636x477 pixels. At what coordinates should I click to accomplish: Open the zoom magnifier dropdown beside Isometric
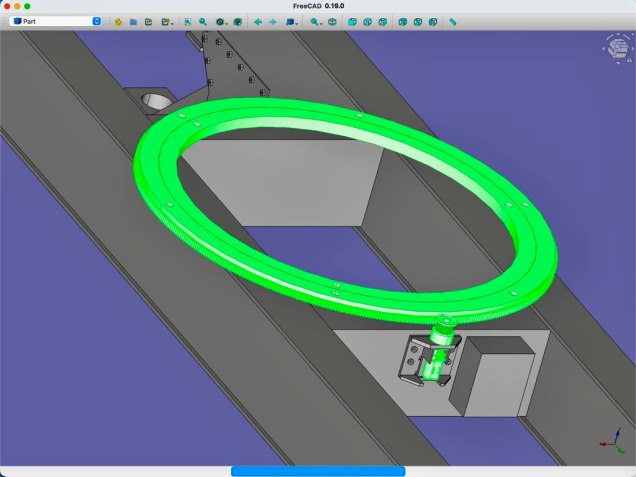[x=316, y=21]
